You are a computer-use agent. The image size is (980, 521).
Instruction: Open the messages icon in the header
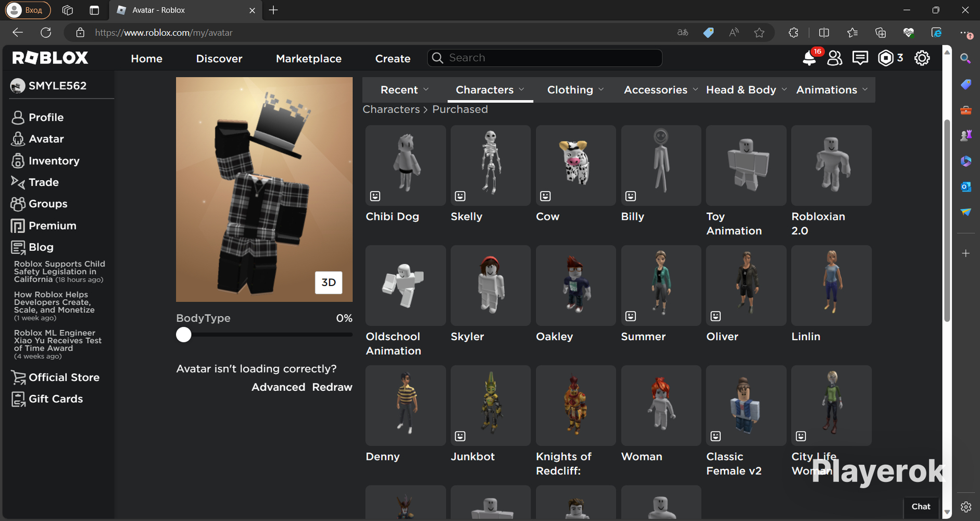pyautogui.click(x=860, y=58)
